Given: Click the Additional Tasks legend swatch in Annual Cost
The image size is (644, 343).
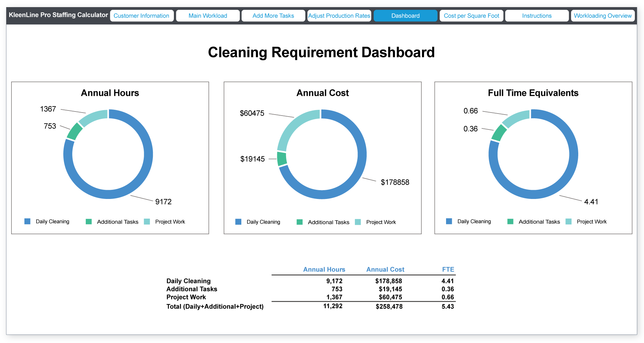Looking at the screenshot, I should (299, 222).
